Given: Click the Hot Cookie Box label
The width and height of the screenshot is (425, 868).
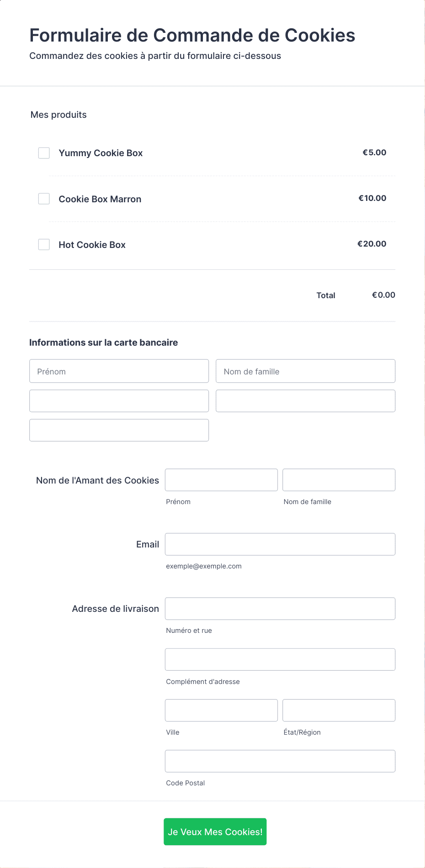Looking at the screenshot, I should [92, 245].
